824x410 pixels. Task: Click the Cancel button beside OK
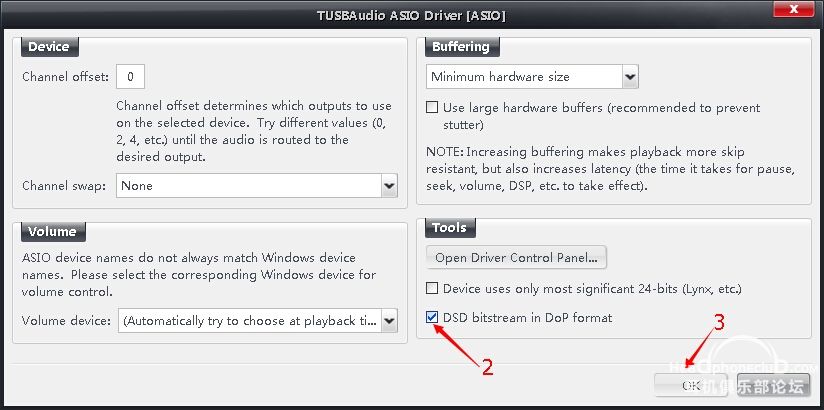[x=774, y=385]
